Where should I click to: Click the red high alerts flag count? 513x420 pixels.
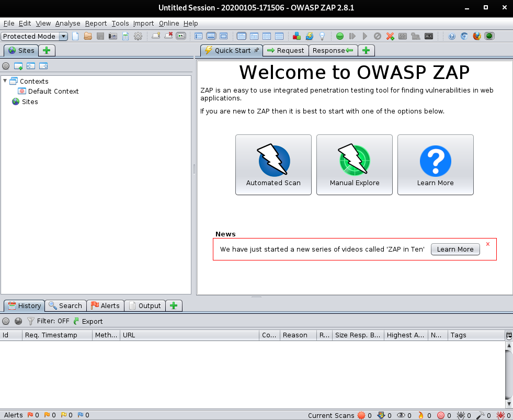(33, 415)
